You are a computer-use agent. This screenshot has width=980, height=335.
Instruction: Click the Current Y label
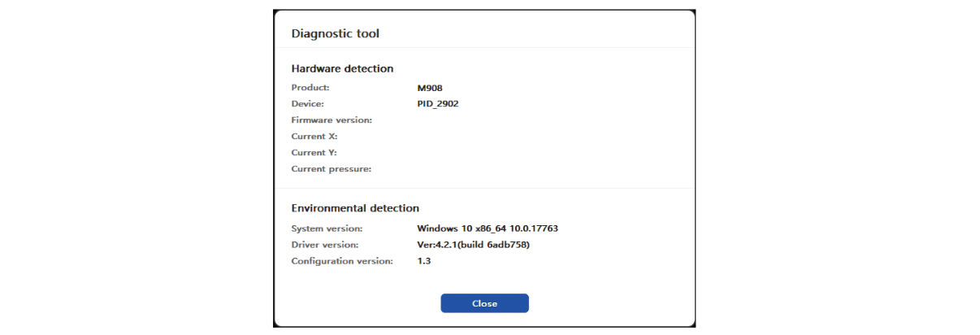tap(314, 153)
